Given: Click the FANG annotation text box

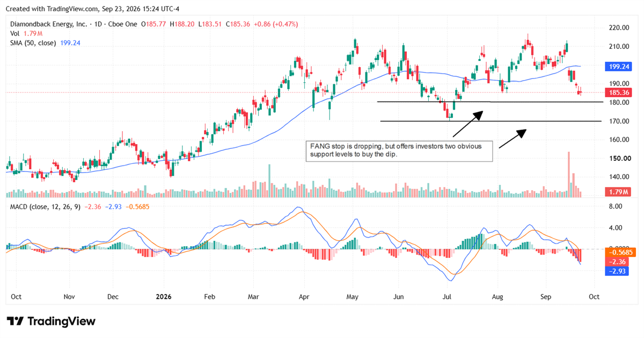Looking at the screenshot, I should pos(399,150).
